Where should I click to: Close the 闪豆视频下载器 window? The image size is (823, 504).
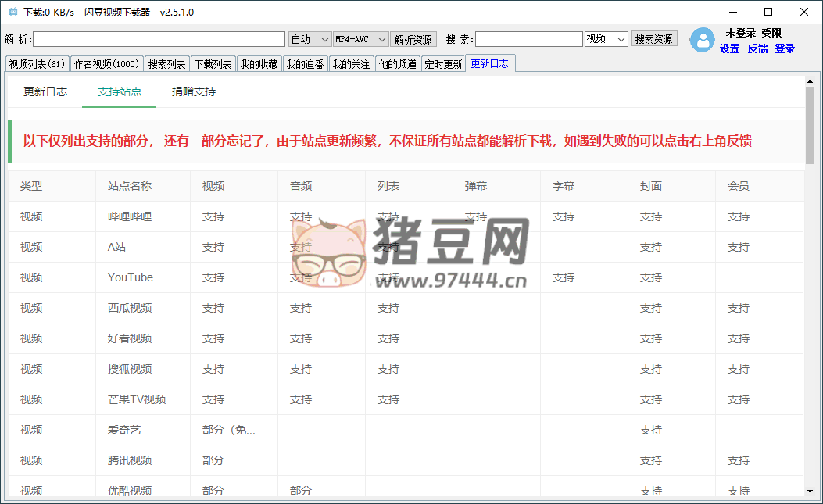(x=804, y=12)
